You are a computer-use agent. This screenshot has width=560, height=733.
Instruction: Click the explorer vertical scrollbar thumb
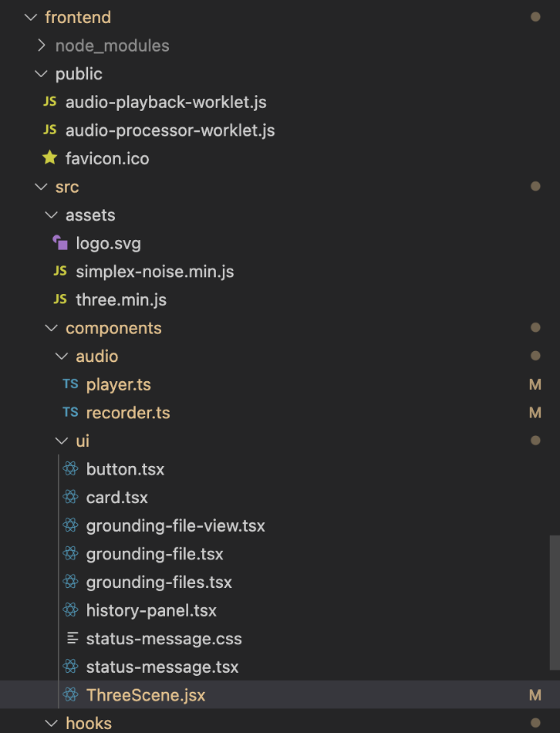coord(555,603)
